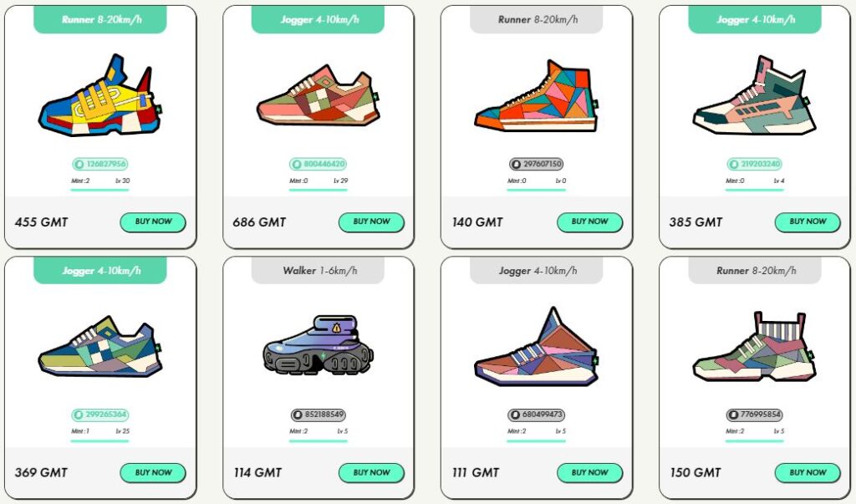Click the gray Walker 1-6km/h label

coord(318,270)
